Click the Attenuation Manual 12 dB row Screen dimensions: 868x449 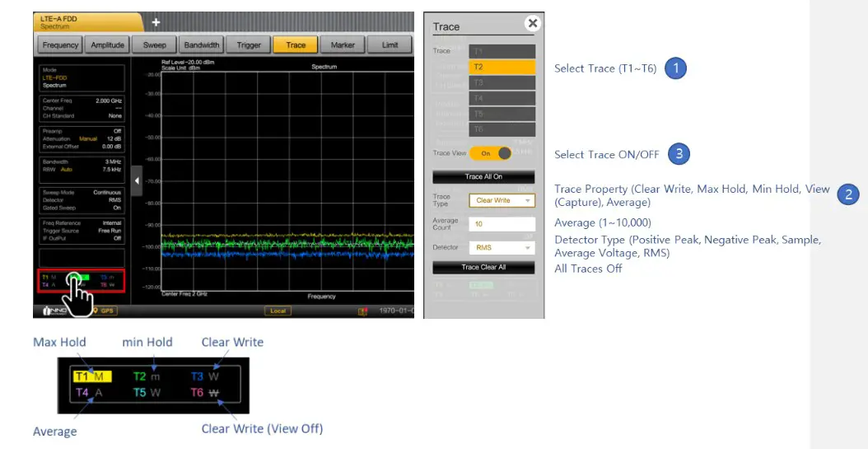[x=82, y=138]
